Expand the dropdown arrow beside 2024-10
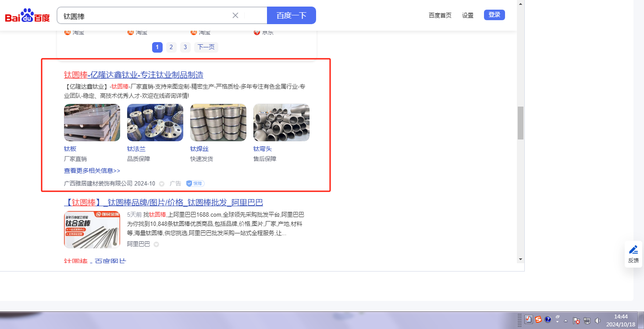The width and height of the screenshot is (644, 329). click(162, 184)
